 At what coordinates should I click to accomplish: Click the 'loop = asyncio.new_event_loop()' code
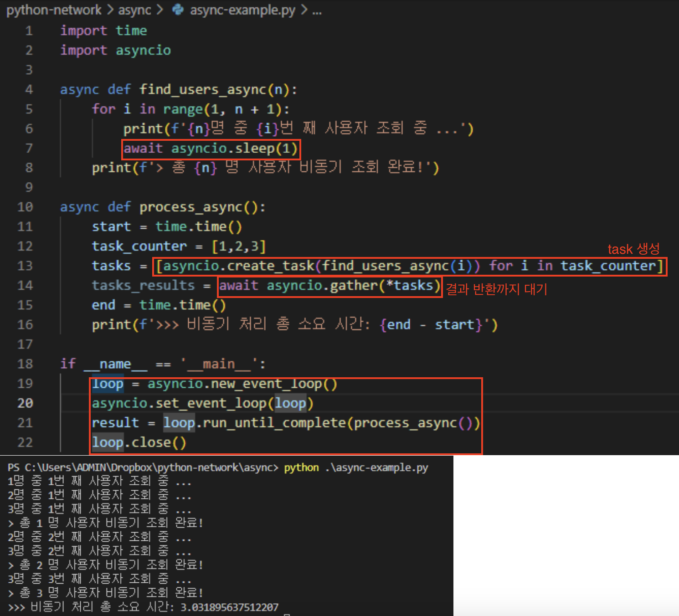coord(215,384)
